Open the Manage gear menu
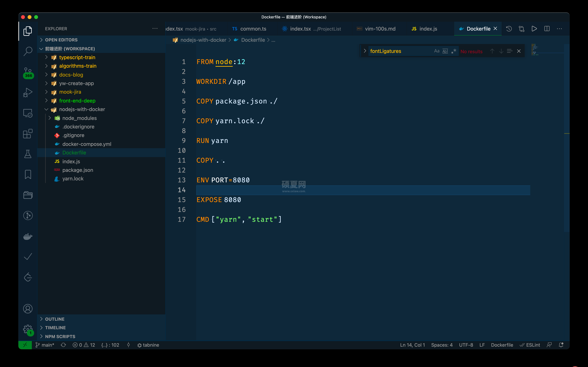 tap(28, 330)
